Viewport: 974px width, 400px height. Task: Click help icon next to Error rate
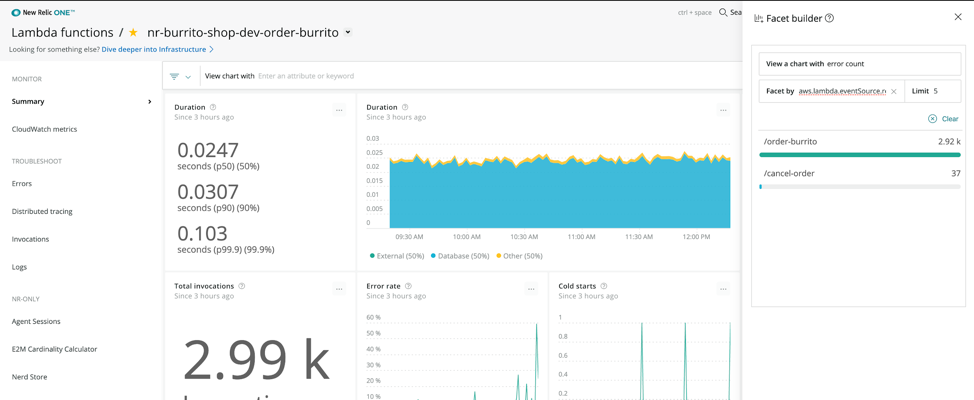[409, 286]
